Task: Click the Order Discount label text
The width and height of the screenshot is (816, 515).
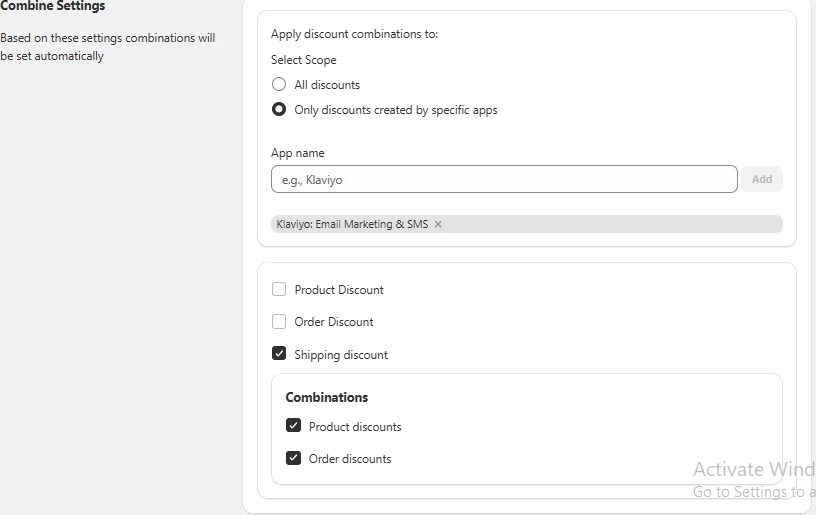Action: 334,322
